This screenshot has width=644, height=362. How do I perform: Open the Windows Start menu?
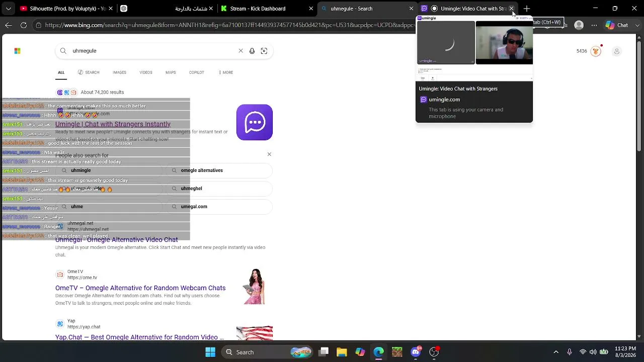click(210, 352)
